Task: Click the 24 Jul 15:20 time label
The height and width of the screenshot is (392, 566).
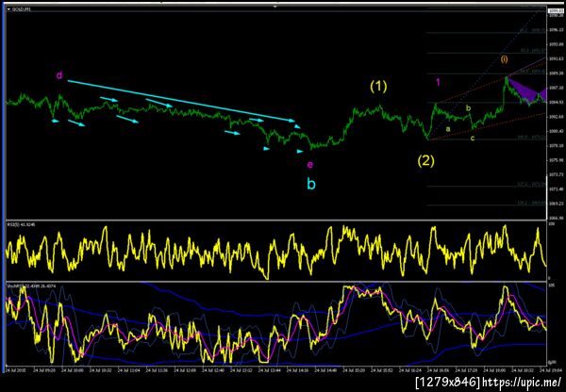Action: click(354, 370)
